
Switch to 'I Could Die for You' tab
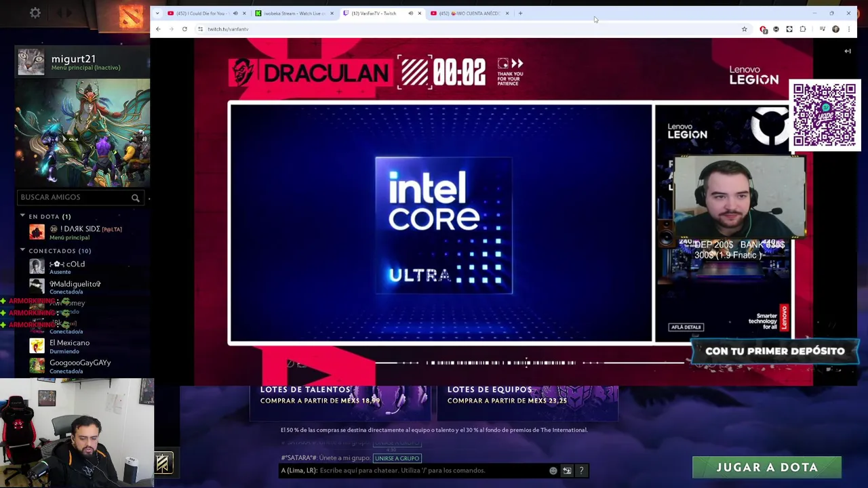207,13
